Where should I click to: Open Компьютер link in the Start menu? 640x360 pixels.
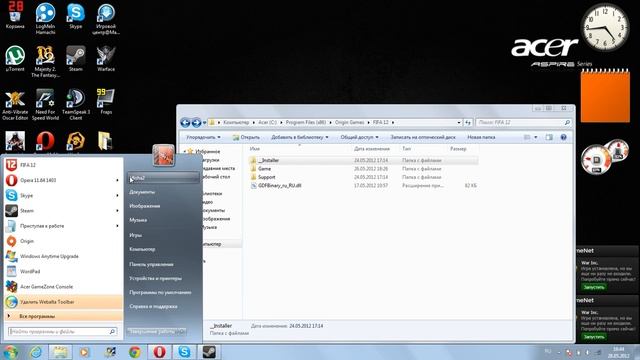pyautogui.click(x=142, y=249)
